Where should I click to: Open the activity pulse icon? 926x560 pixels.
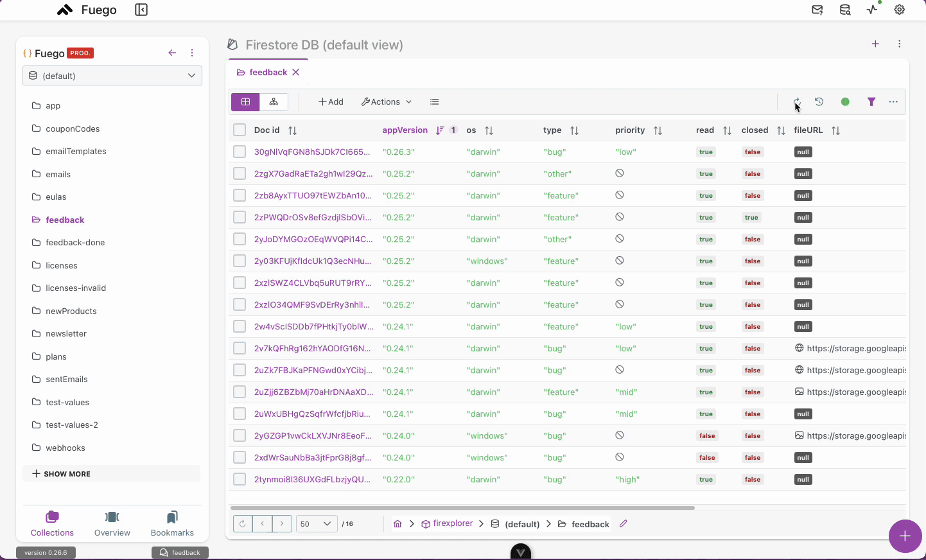[x=872, y=10]
